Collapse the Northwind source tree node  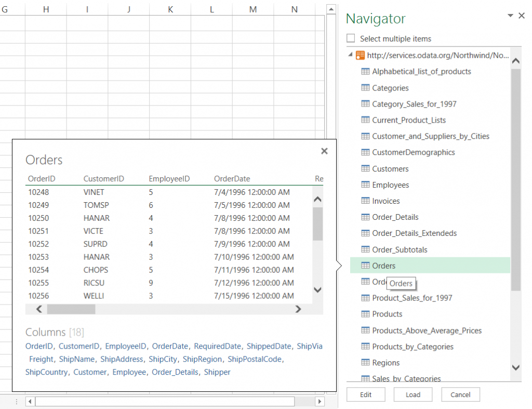click(351, 54)
